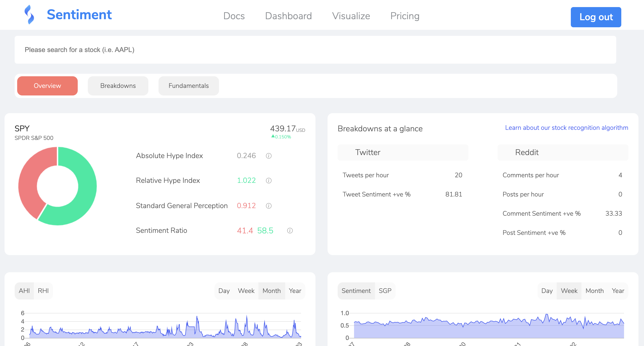644x346 pixels.
Task: Select Sentiment mode on right chart
Action: tap(356, 291)
